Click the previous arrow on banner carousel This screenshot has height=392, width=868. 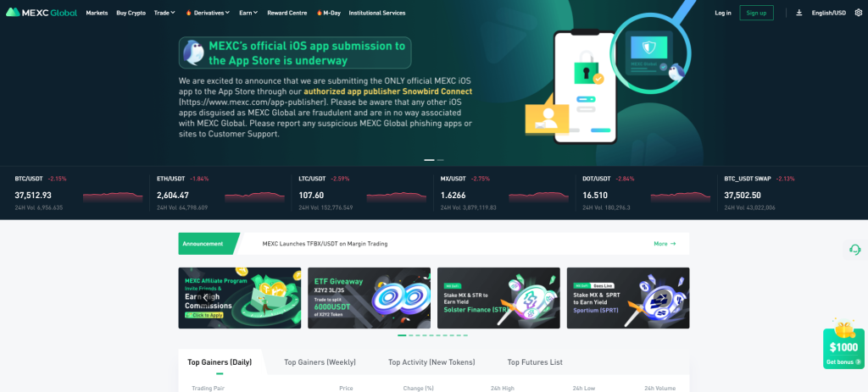[205, 297]
